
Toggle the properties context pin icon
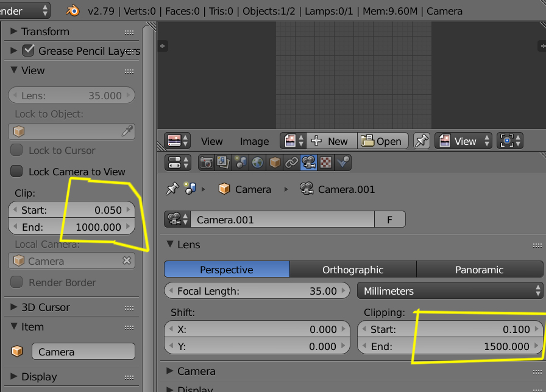(172, 189)
